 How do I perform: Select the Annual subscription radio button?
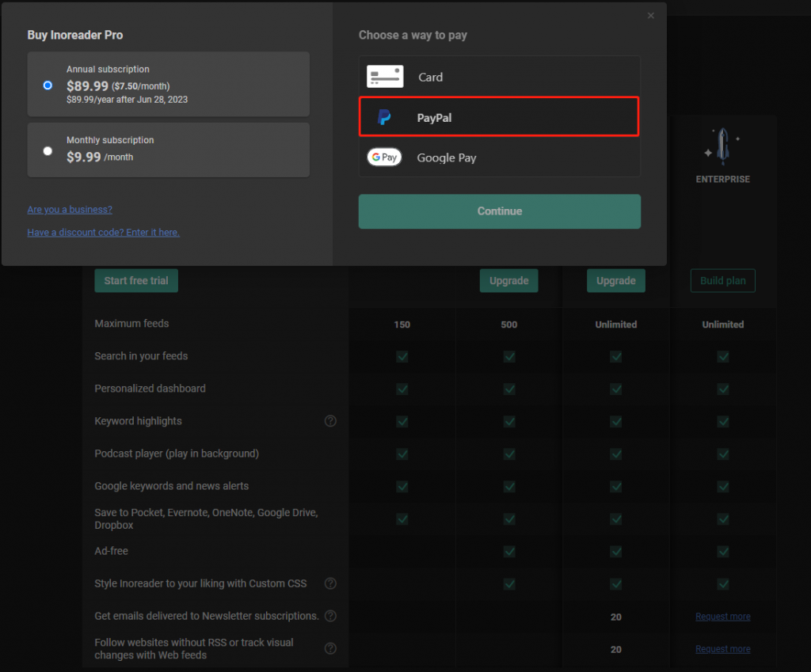pyautogui.click(x=48, y=85)
